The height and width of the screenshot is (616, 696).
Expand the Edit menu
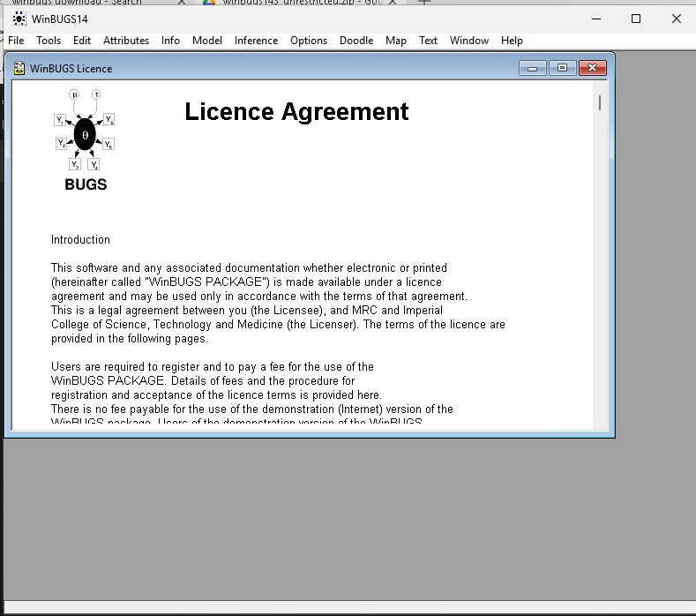tap(82, 41)
